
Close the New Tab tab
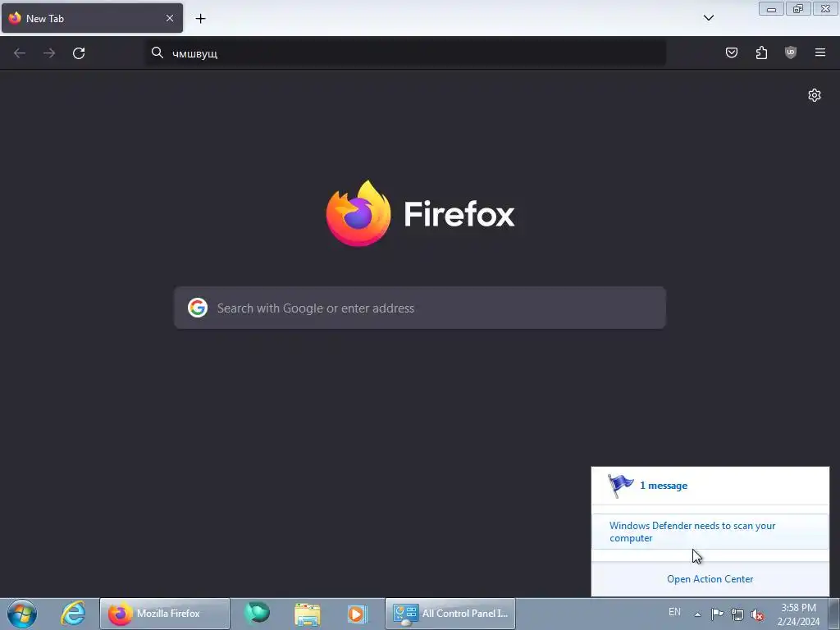tap(170, 18)
